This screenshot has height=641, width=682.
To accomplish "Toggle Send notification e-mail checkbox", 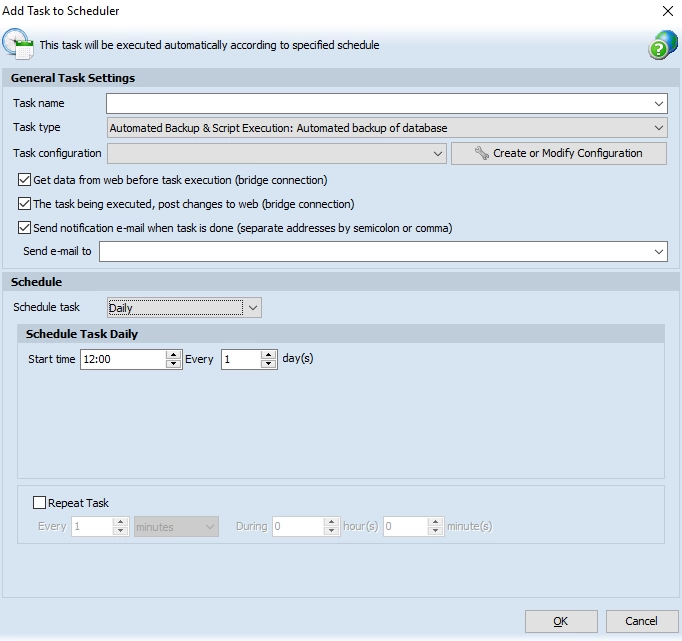I will [24, 227].
